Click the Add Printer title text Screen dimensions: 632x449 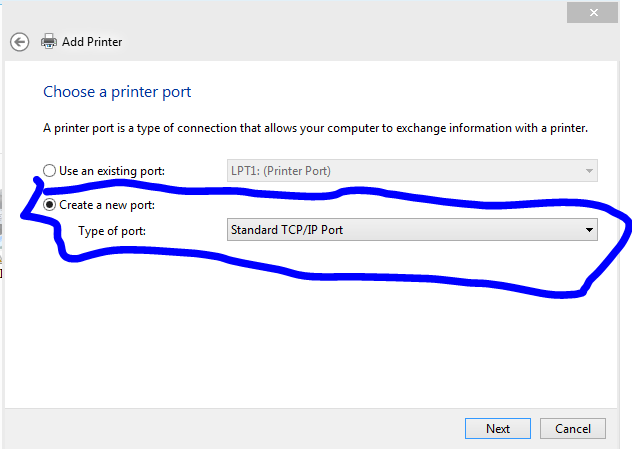click(92, 42)
